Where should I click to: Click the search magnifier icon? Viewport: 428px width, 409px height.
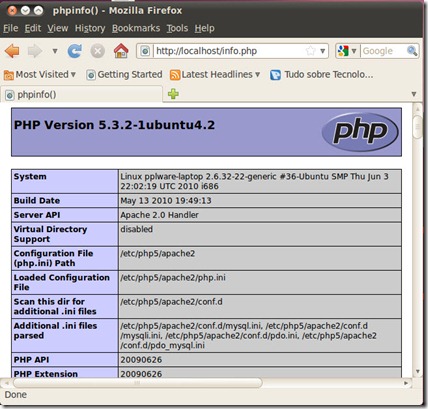point(412,51)
